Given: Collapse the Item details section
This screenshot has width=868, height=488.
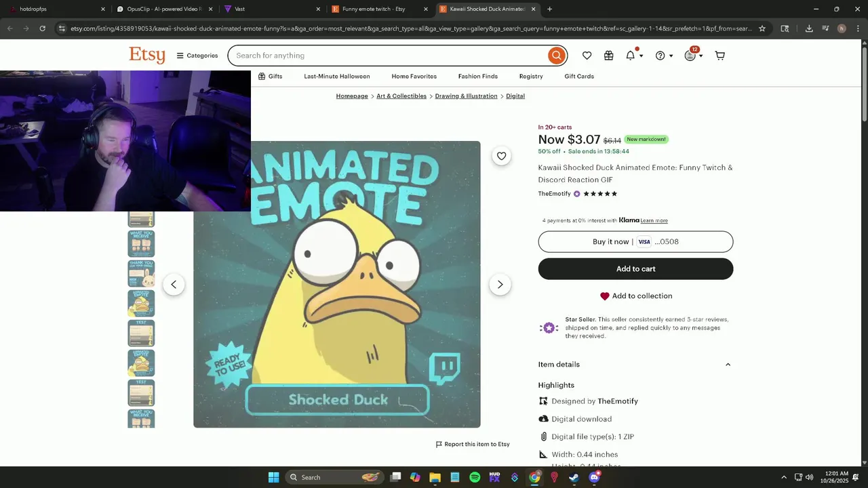Looking at the screenshot, I should 635,365.
